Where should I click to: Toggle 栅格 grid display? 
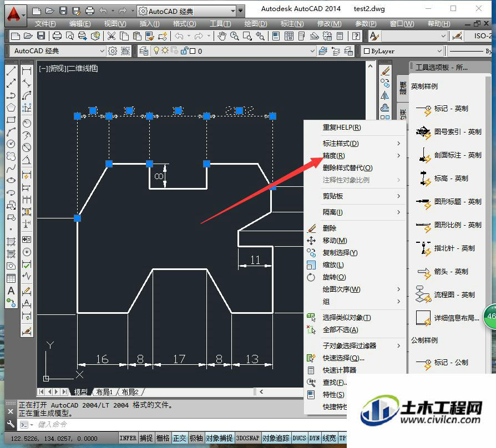163,438
